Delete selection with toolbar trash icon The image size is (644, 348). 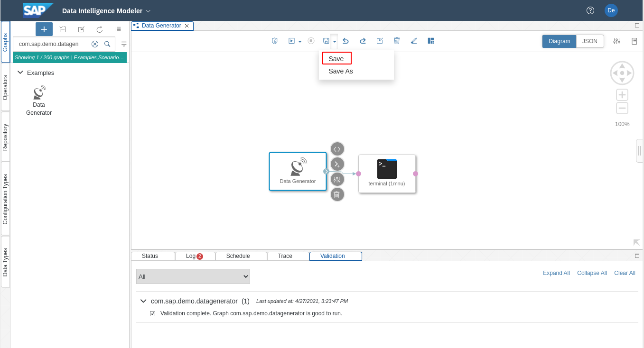point(397,41)
